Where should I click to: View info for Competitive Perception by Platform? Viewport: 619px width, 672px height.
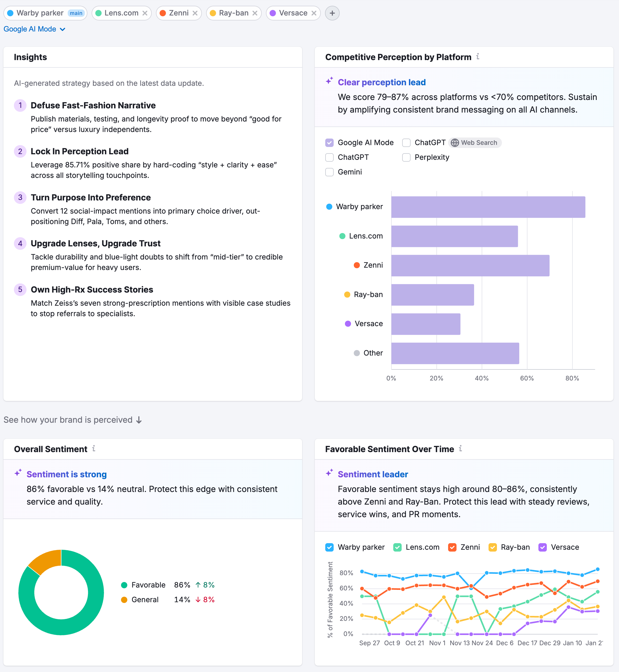478,57
